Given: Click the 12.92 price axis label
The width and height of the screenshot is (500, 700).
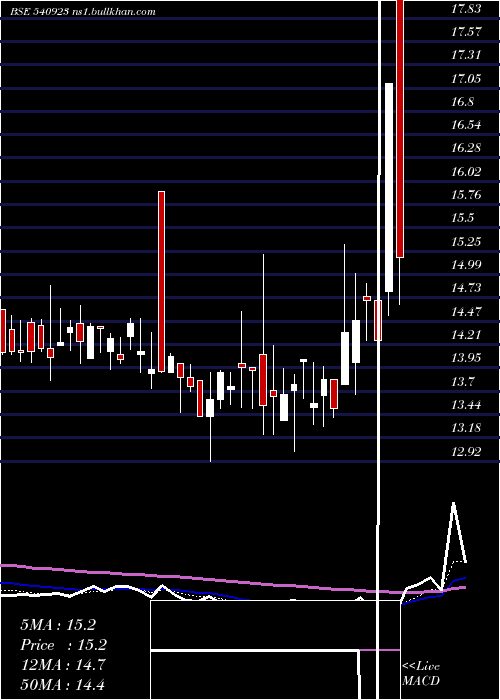Looking at the screenshot, I should [x=466, y=451].
